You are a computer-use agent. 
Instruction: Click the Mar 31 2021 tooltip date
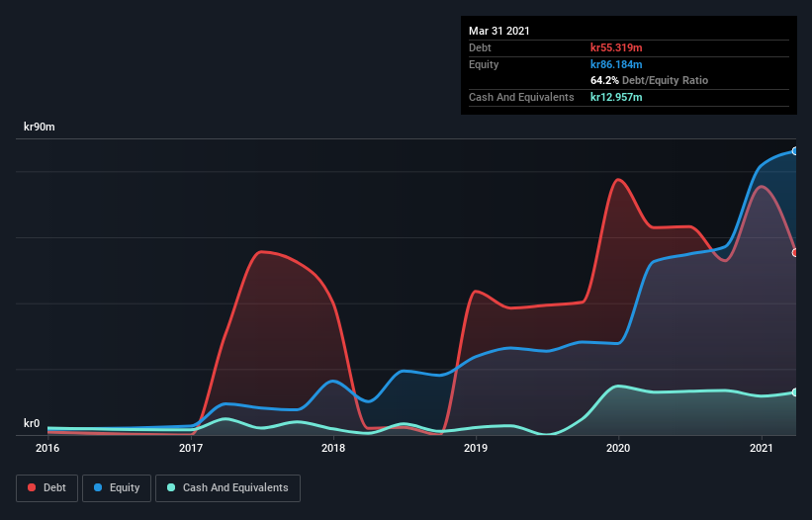[x=499, y=31]
